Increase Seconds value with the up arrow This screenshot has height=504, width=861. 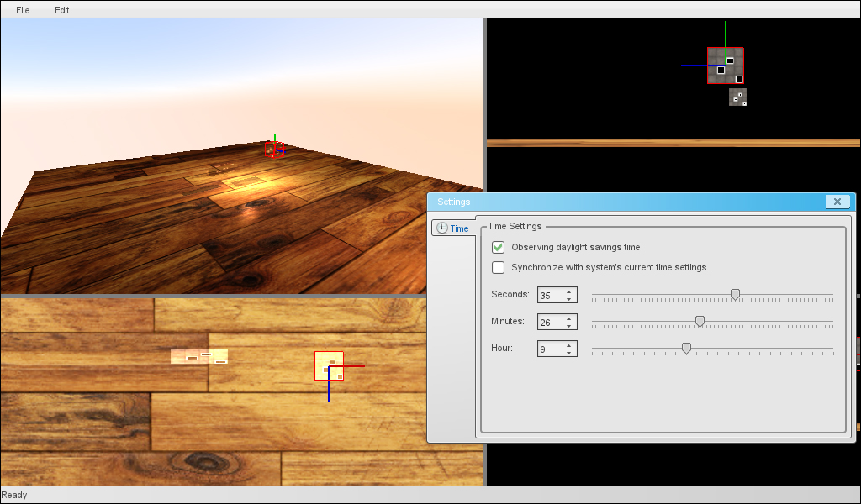pyautogui.click(x=569, y=291)
